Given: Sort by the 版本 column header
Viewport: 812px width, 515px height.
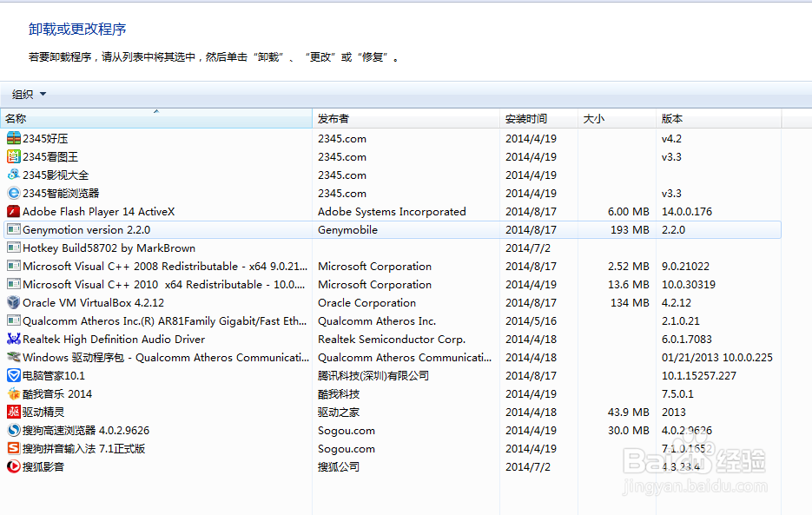Looking at the screenshot, I should [x=719, y=119].
